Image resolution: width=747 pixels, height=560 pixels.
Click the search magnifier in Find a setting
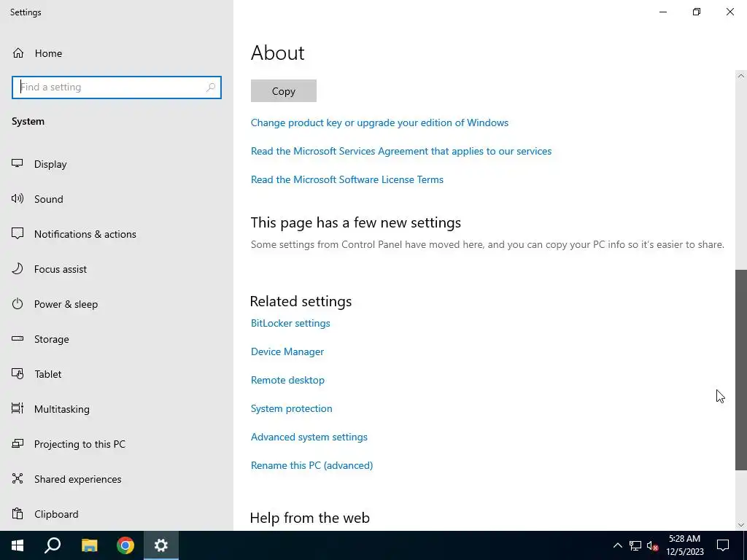[x=211, y=87]
